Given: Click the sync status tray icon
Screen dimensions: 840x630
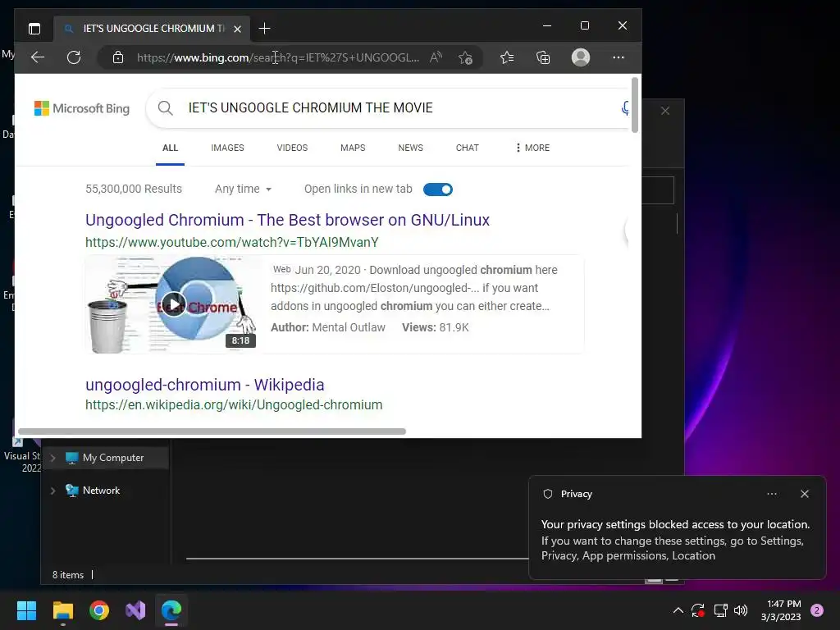Looking at the screenshot, I should tap(698, 610).
